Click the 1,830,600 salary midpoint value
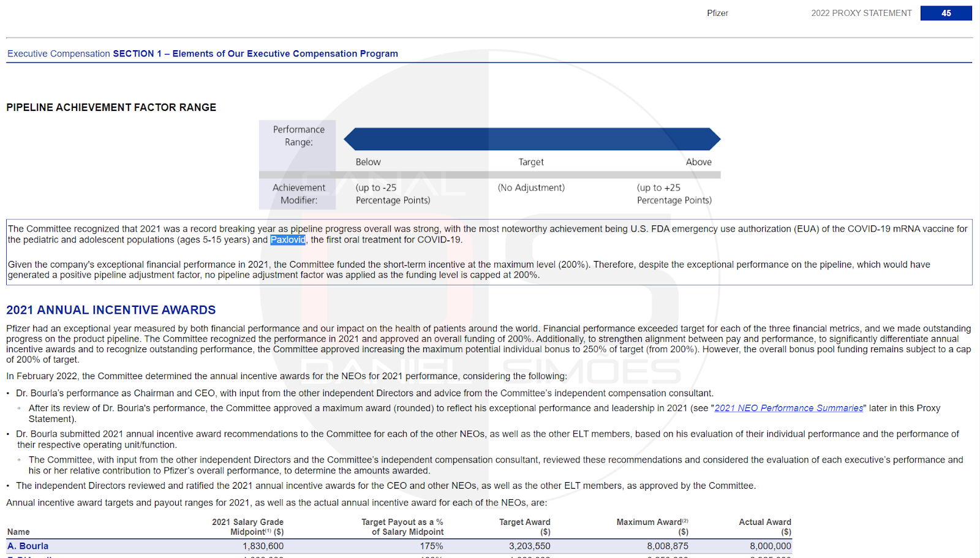 point(263,546)
